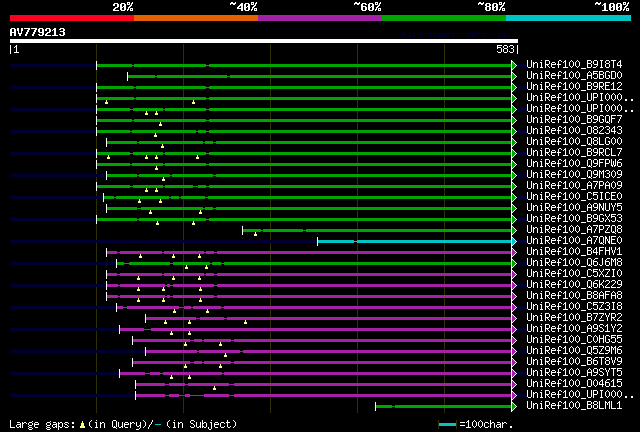Click the end arrowhead of the UniRef100_A7QNE0 row
This screenshot has height=432, width=640.
[514, 242]
